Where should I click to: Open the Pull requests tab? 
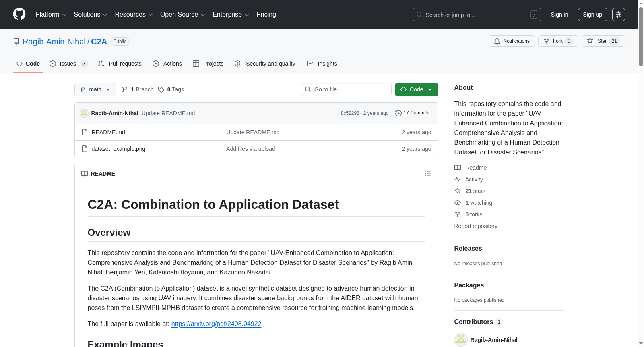click(x=120, y=64)
